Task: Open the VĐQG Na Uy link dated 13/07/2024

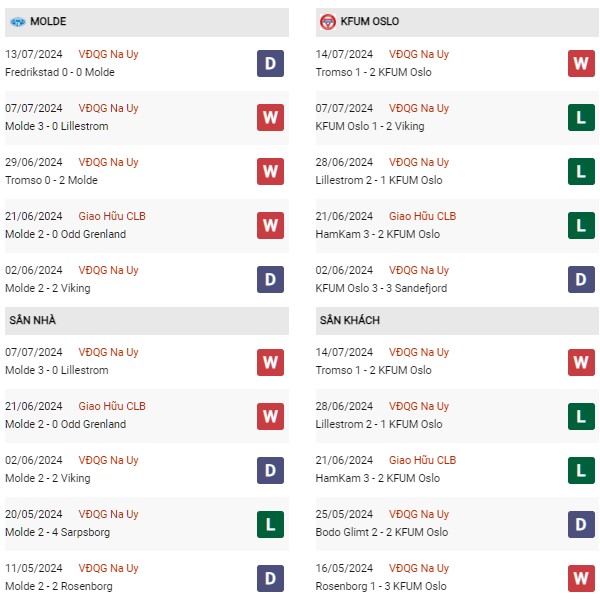Action: [108, 54]
